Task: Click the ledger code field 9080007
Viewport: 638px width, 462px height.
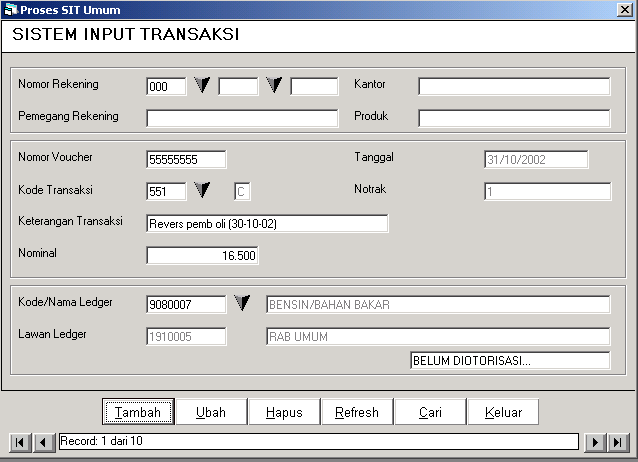Action: [186, 304]
